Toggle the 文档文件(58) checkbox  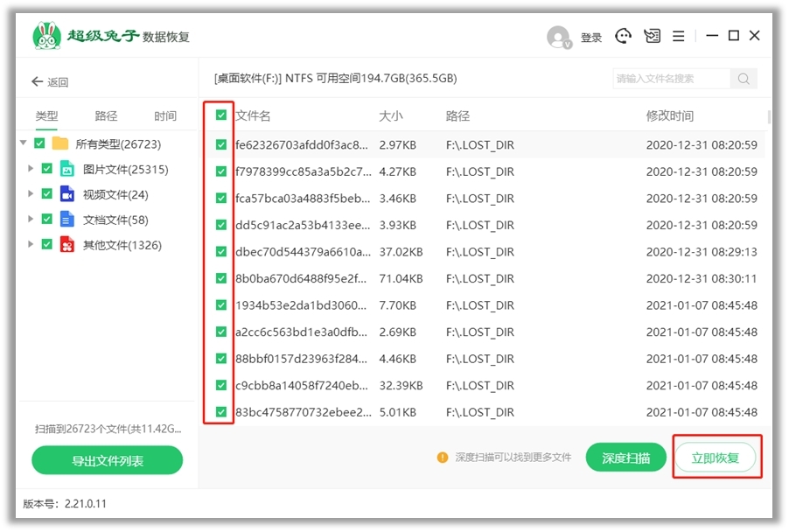[46, 219]
